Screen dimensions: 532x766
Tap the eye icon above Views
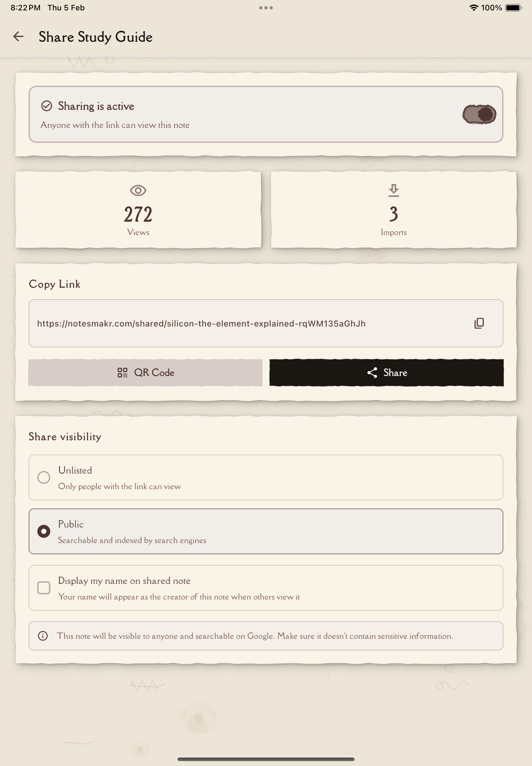(x=138, y=191)
